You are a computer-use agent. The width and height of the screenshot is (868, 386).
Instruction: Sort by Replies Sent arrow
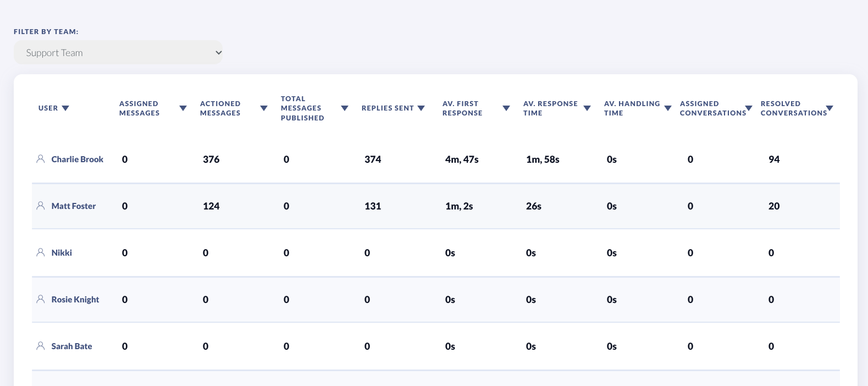[x=421, y=108]
